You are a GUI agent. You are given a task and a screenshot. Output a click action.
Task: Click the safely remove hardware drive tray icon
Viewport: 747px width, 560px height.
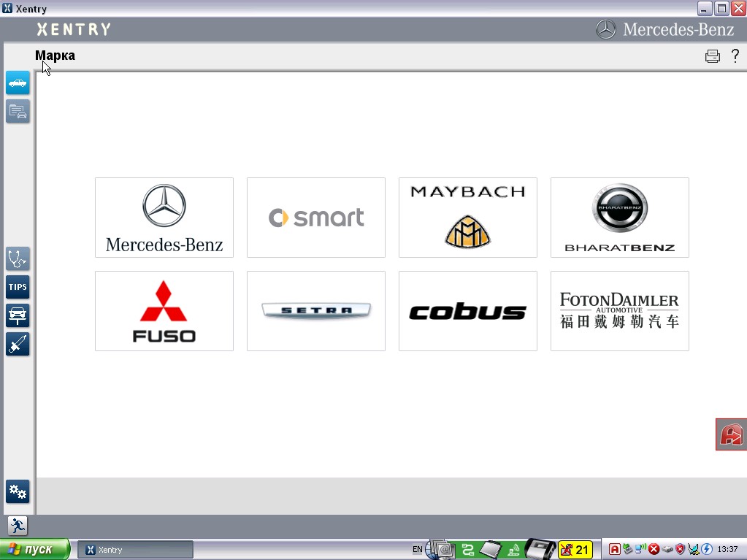(667, 550)
